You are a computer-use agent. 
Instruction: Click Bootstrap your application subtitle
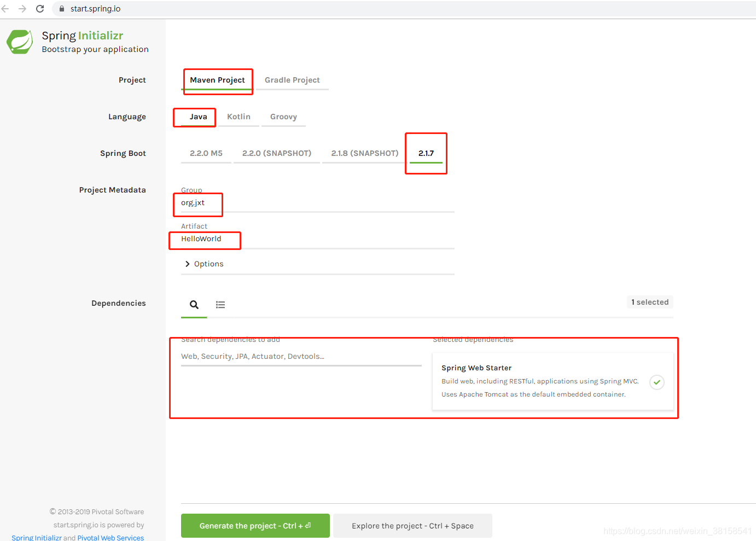tap(95, 49)
